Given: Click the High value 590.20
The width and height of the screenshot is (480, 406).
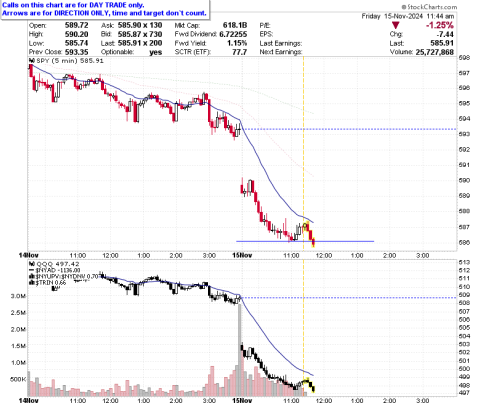Looking at the screenshot, I should pos(77,34).
